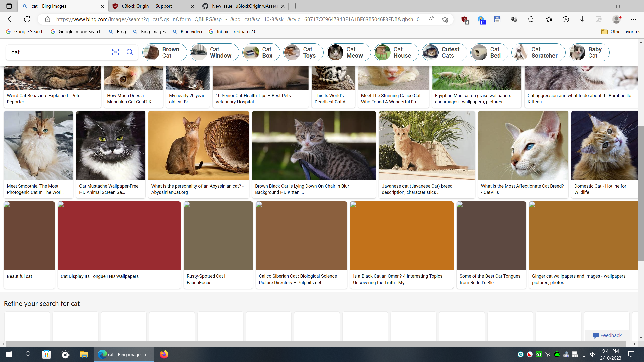
Task: Switch to the uBlock Origin Support tab
Action: click(147, 6)
